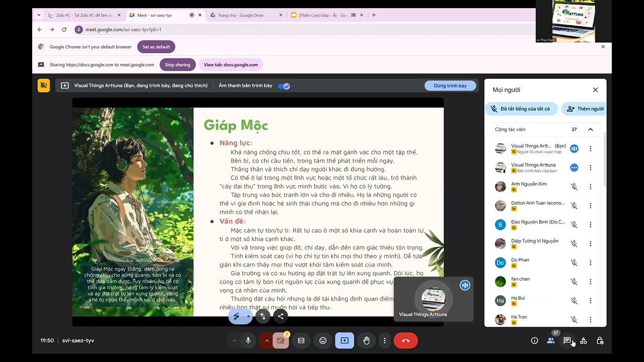Click the three-dot icon on presentation row
Viewport: 644px width, 362px height.
pyautogui.click(x=574, y=167)
